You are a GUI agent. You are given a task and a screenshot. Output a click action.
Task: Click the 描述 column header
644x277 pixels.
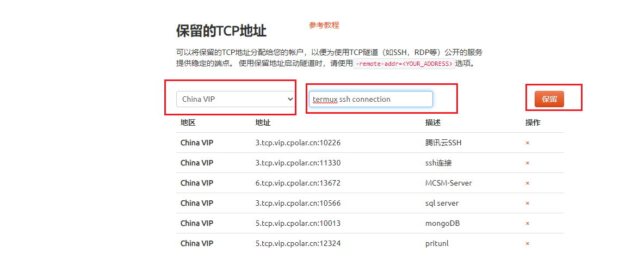click(433, 123)
